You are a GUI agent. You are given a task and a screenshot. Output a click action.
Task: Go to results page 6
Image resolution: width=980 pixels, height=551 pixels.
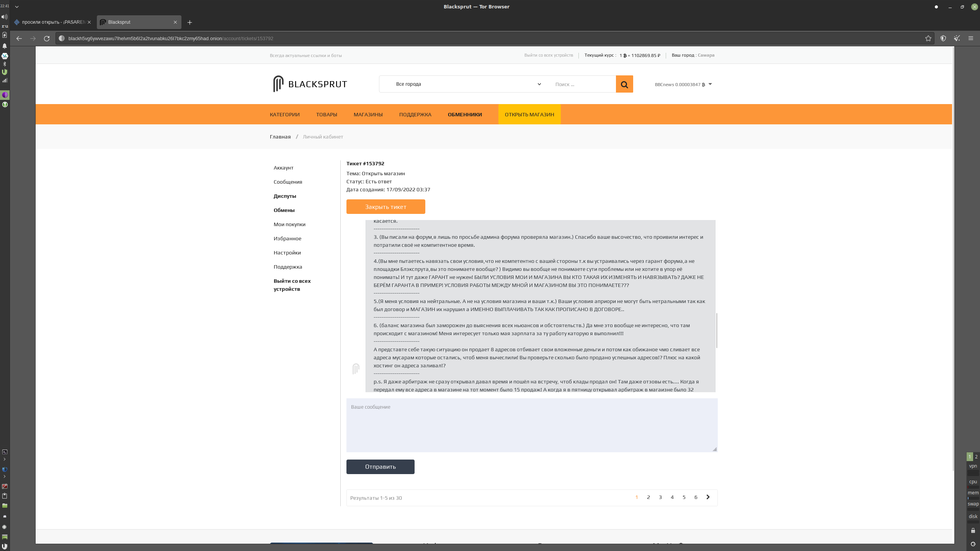(x=696, y=497)
